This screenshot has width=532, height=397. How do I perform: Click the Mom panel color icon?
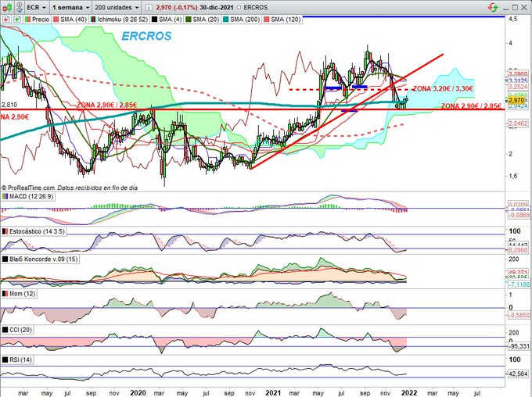5,294
